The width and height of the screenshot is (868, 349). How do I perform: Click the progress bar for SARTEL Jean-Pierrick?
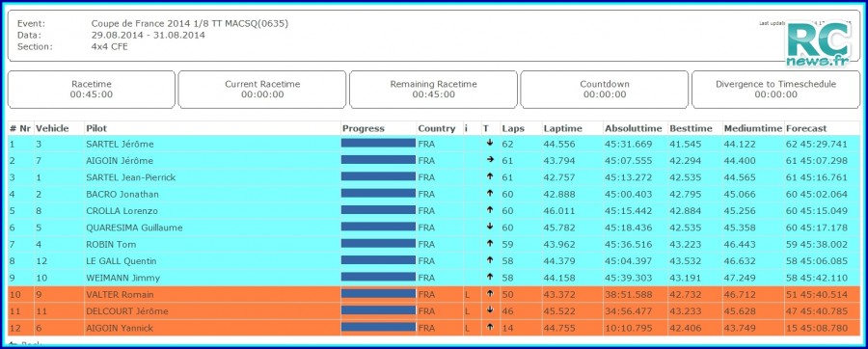click(378, 176)
